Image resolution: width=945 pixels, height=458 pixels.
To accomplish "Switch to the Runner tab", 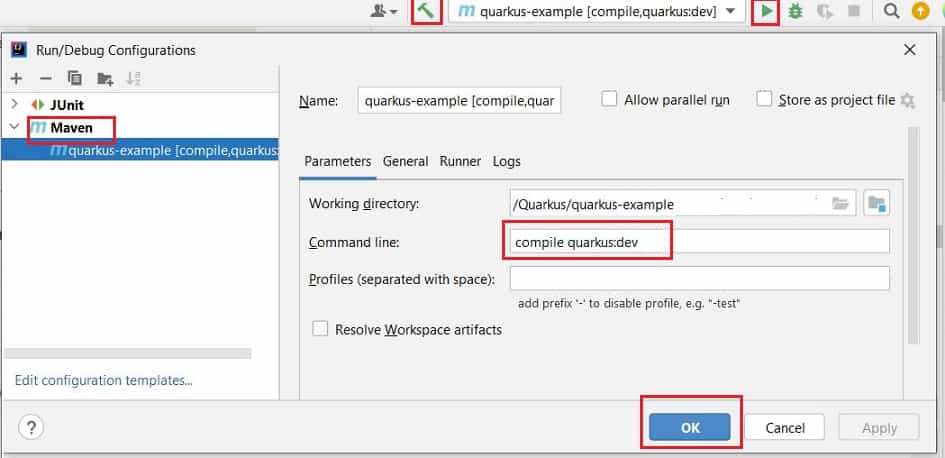I will (x=460, y=162).
